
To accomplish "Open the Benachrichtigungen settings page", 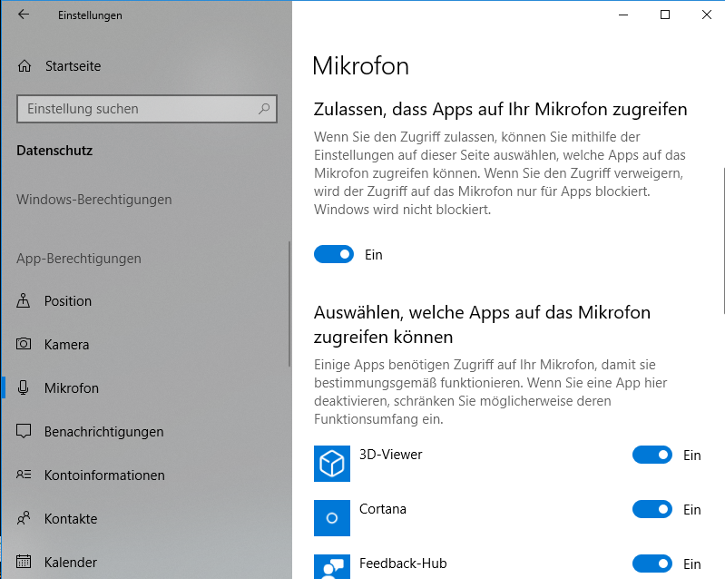I will (146, 431).
